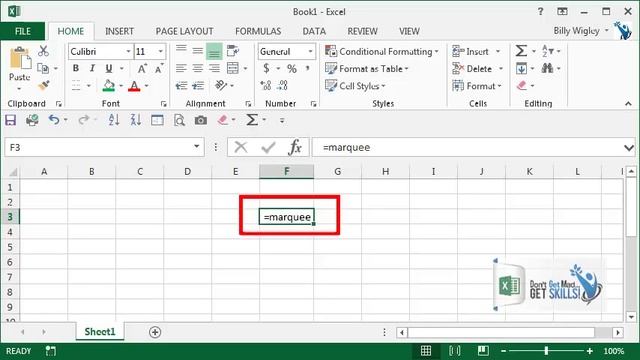Click the zoom slider handle

tap(546, 351)
